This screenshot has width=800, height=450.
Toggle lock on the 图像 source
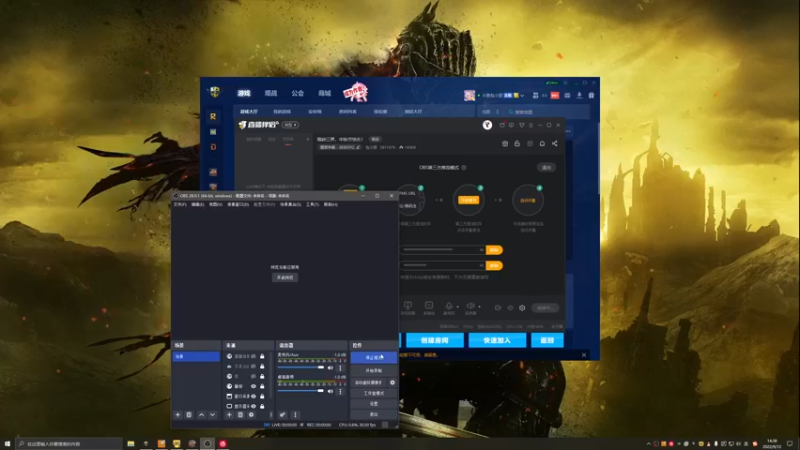point(262,386)
